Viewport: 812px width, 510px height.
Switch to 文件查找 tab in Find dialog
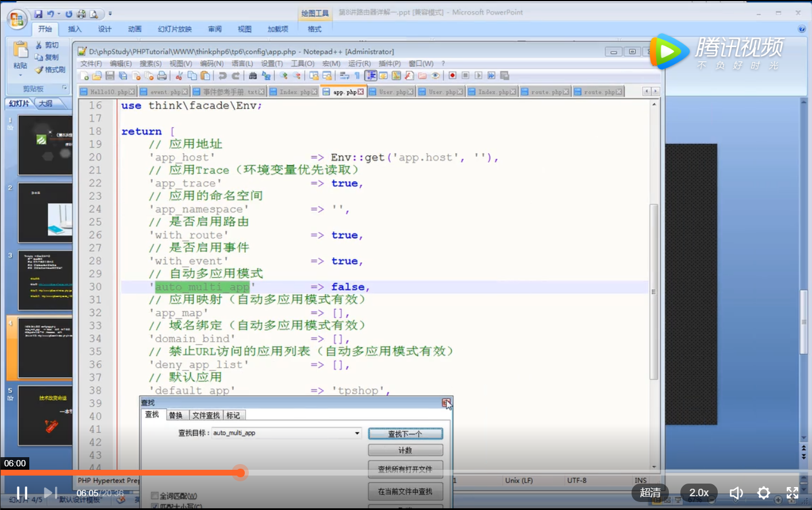(x=206, y=415)
